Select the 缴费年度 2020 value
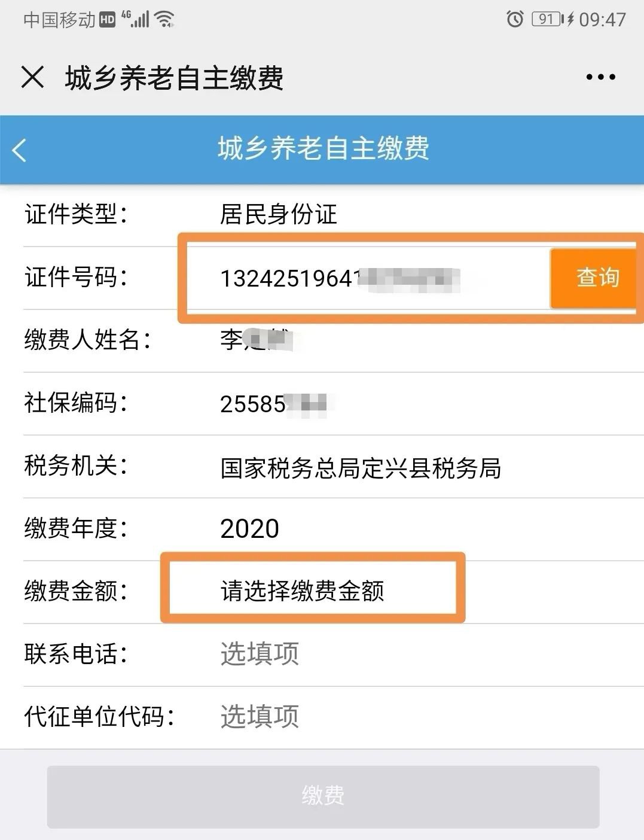This screenshot has height=840, width=644. (249, 528)
